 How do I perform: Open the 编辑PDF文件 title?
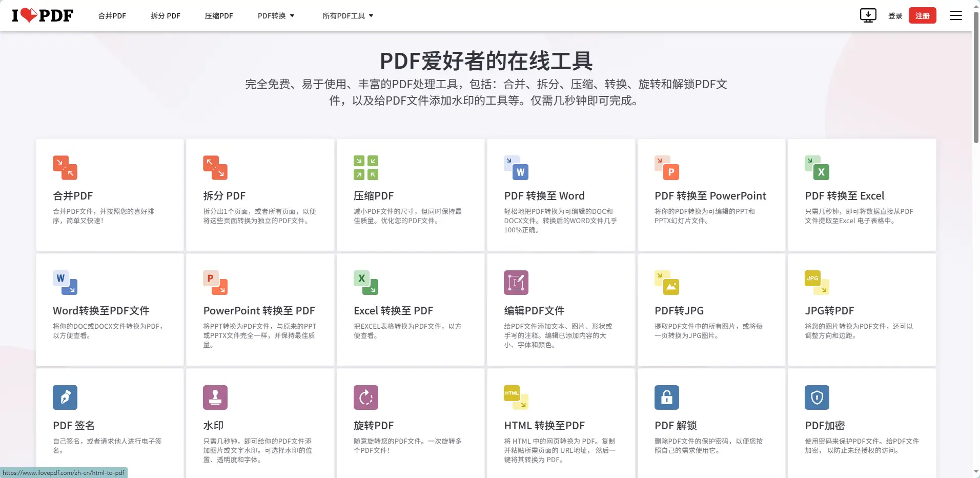tap(534, 311)
